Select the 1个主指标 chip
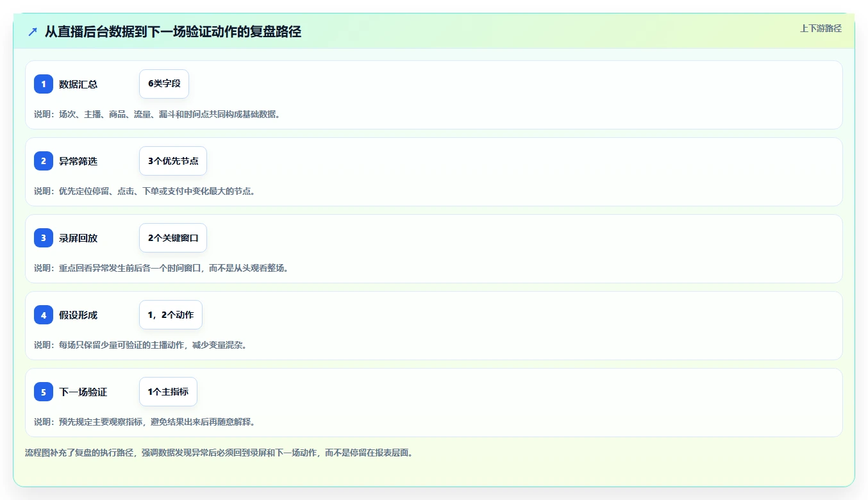This screenshot has width=868, height=500. 168,392
